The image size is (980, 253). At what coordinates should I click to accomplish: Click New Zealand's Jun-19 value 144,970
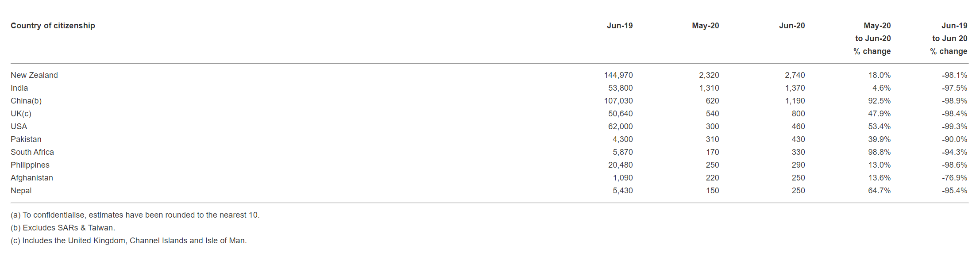click(618, 75)
